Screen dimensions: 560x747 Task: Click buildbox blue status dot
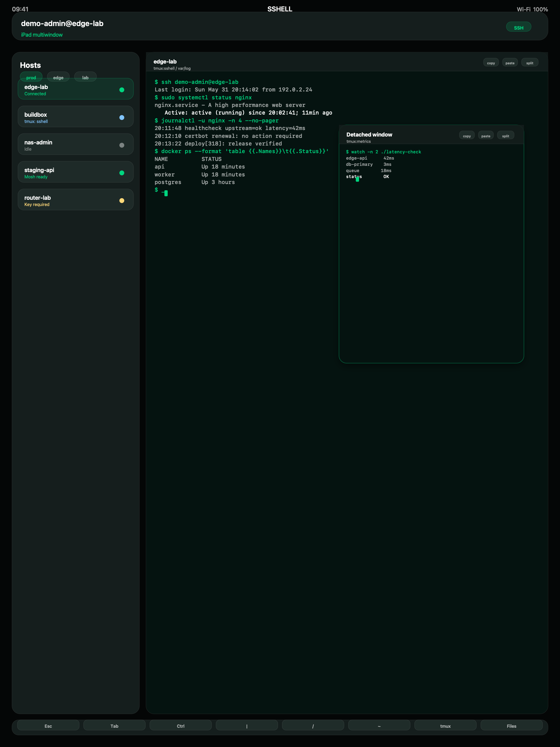pyautogui.click(x=122, y=118)
